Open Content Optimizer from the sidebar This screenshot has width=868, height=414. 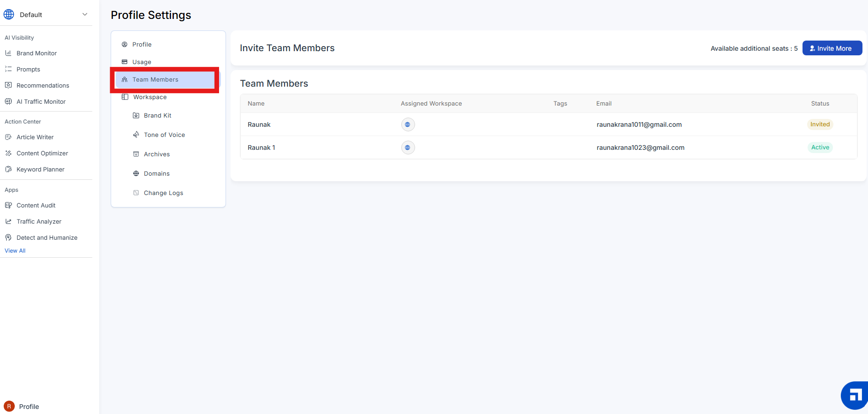(x=42, y=153)
